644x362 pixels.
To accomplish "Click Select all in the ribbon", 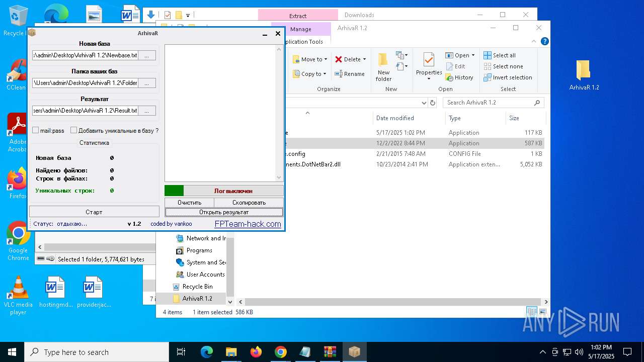I will 500,55.
